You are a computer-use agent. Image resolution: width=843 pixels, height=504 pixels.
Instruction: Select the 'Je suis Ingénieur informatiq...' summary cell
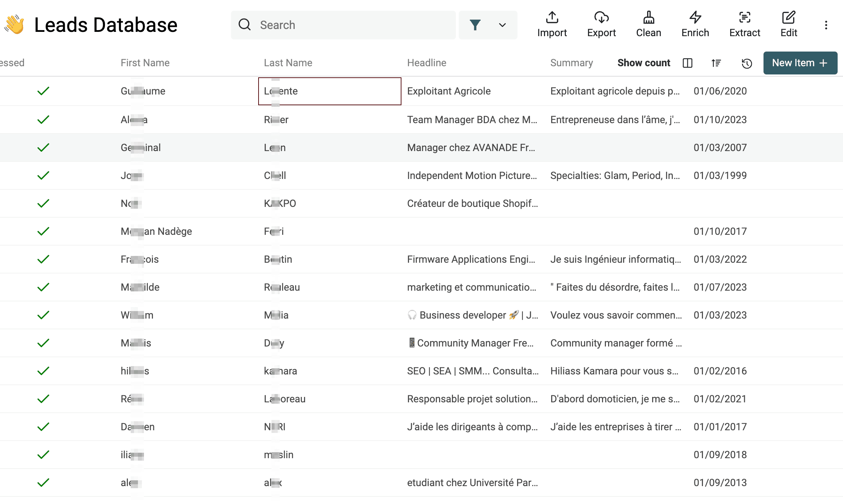click(x=616, y=259)
